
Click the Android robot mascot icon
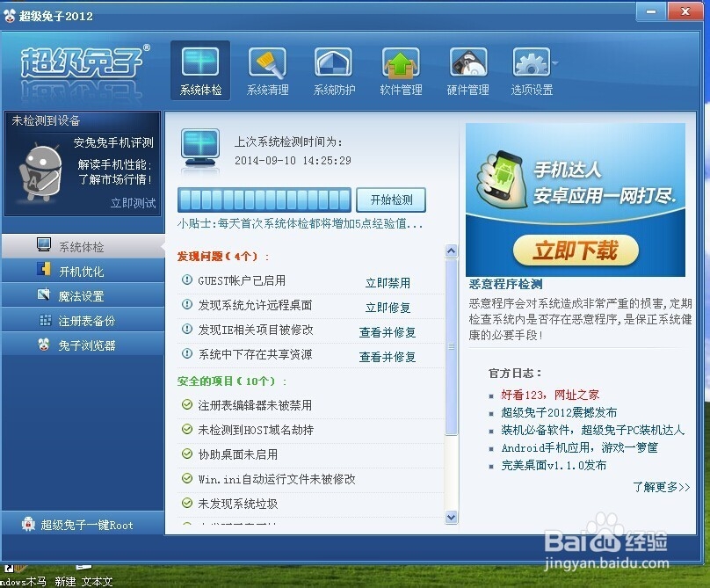pyautogui.click(x=40, y=172)
